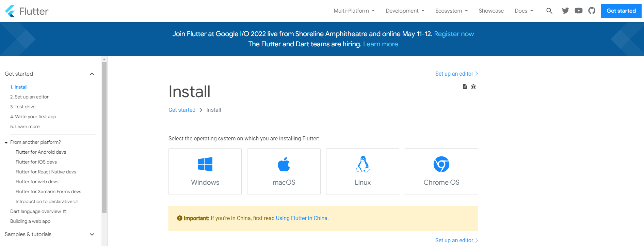Open Dart language overview link
The width and height of the screenshot is (644, 246).
[36, 211]
